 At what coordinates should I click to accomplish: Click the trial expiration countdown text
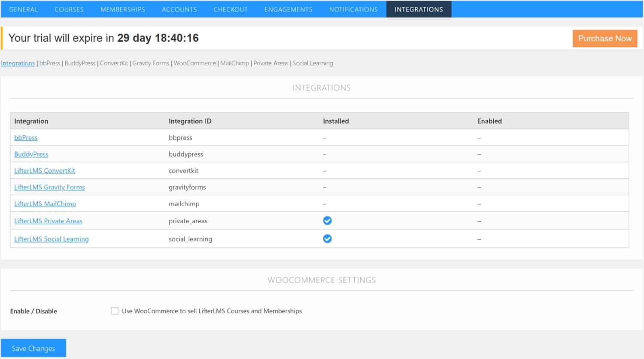coord(103,38)
